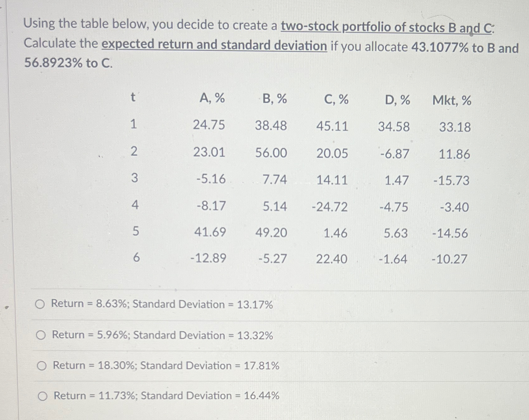Select answer Return = 18.30%; Standard Deviation = 17.81%
The image size is (529, 420).
coord(42,366)
